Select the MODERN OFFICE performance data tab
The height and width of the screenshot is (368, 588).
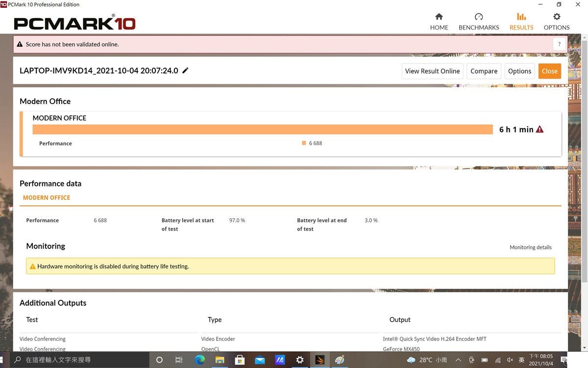[47, 198]
